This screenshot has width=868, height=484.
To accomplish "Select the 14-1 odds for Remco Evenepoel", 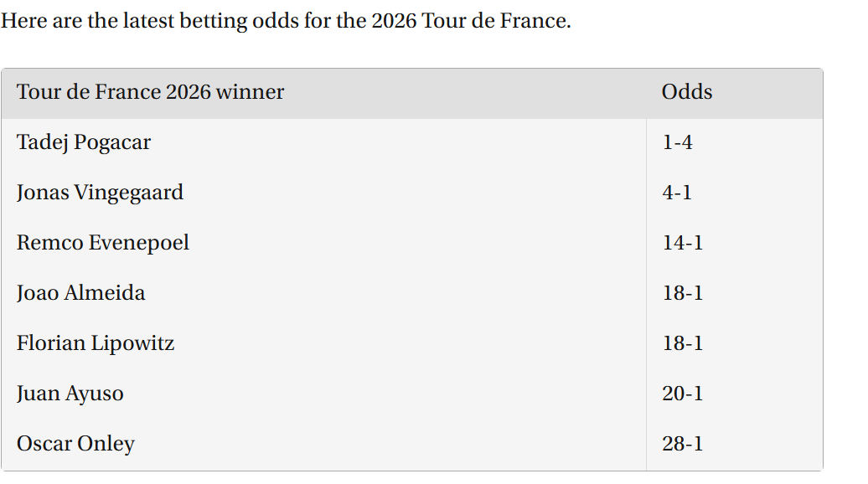I will pyautogui.click(x=682, y=243).
